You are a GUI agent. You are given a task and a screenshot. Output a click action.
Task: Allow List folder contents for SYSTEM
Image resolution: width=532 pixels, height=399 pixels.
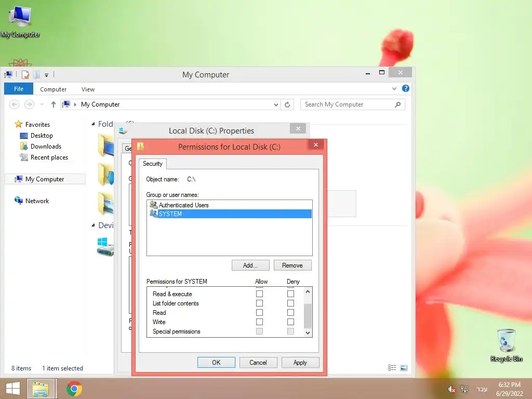click(259, 303)
